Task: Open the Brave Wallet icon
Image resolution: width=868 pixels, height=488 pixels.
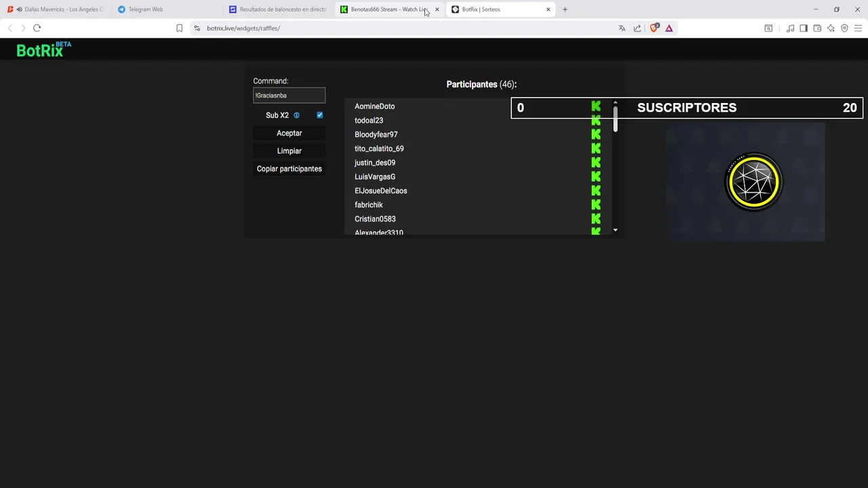Action: coord(817,28)
